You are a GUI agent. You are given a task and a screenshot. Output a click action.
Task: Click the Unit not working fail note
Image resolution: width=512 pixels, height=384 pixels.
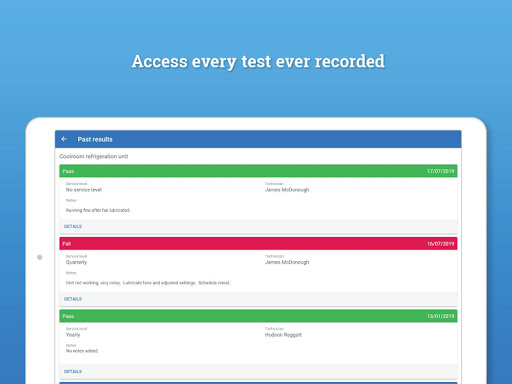pyautogui.click(x=148, y=283)
